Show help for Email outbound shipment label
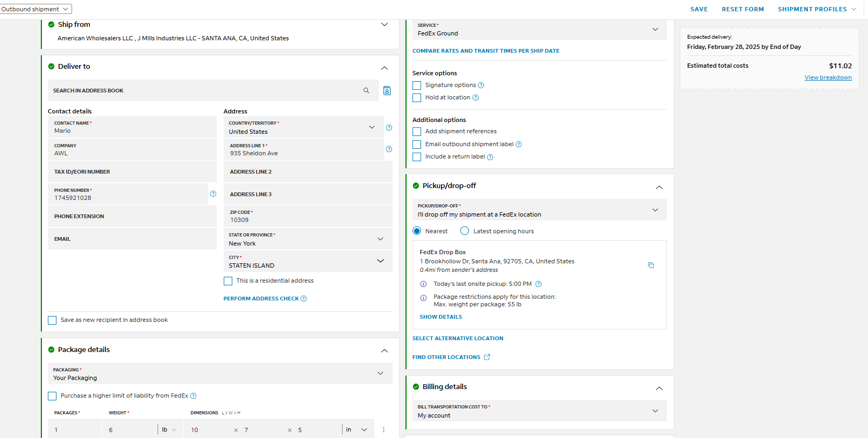Image resolution: width=868 pixels, height=438 pixels. (x=519, y=145)
